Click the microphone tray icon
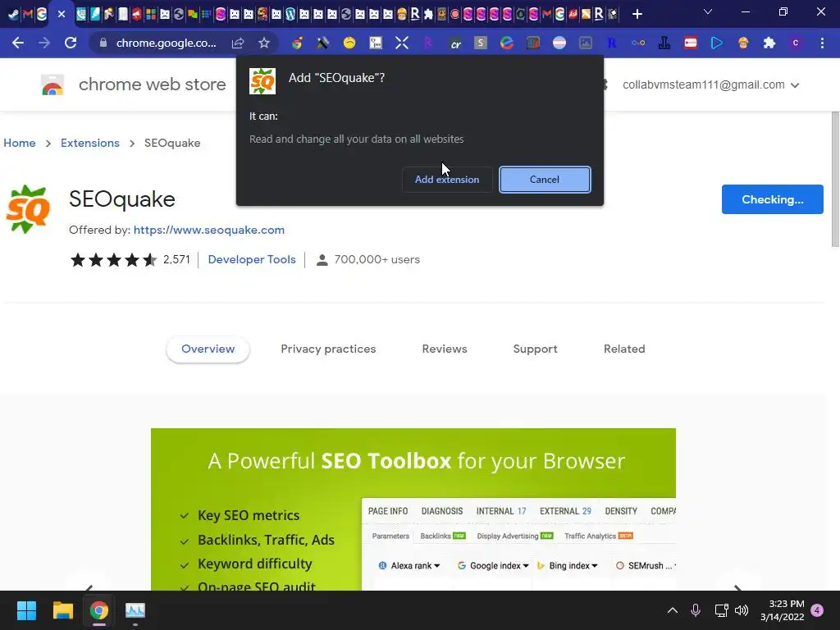This screenshot has width=840, height=630. [x=696, y=610]
